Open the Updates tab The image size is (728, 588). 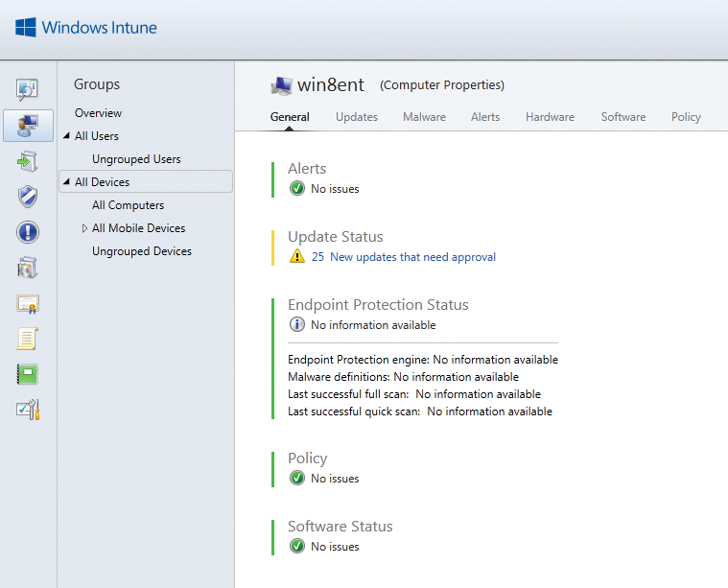357,117
